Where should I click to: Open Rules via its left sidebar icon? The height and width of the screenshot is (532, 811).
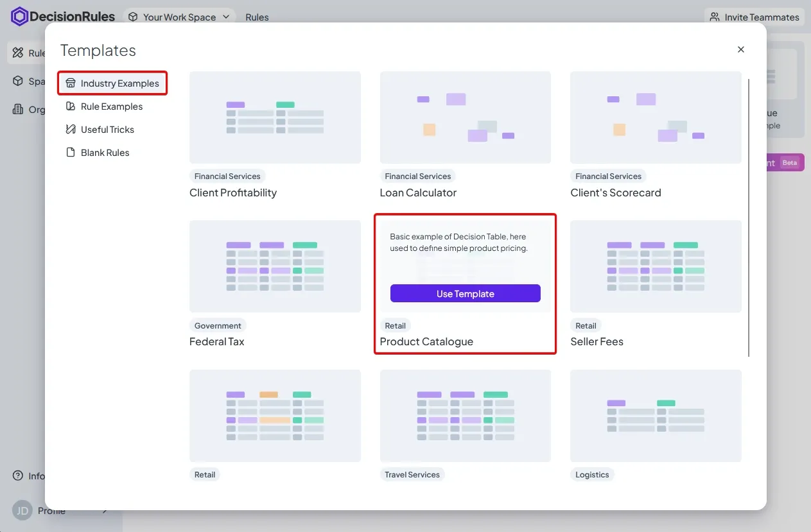tap(18, 53)
